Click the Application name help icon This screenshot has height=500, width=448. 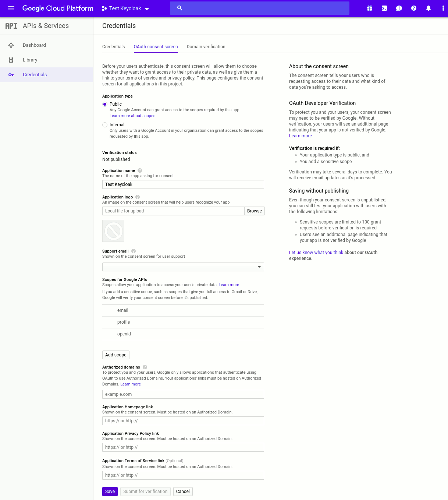[140, 170]
